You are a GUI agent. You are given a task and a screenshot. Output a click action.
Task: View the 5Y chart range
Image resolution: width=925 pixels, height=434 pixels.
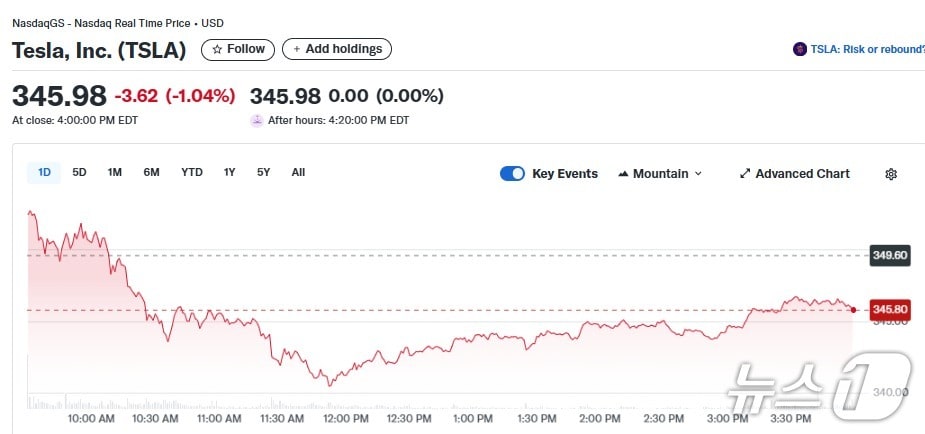click(x=263, y=172)
